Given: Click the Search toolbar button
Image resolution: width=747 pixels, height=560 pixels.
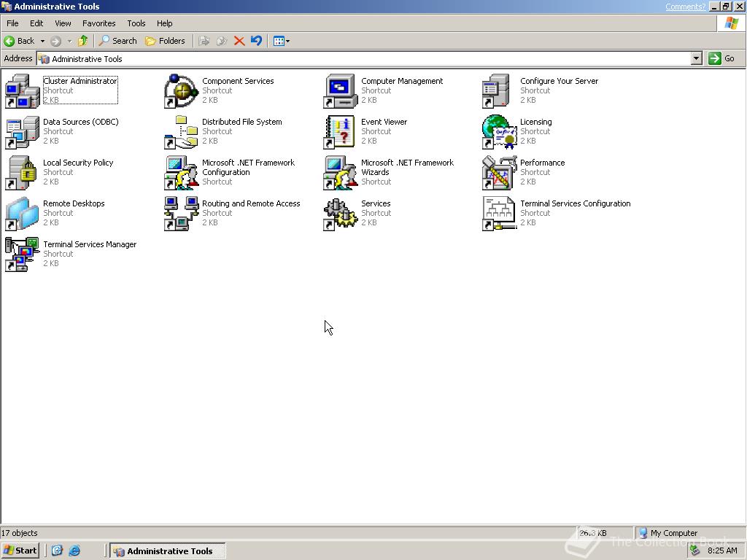Looking at the screenshot, I should click(117, 41).
